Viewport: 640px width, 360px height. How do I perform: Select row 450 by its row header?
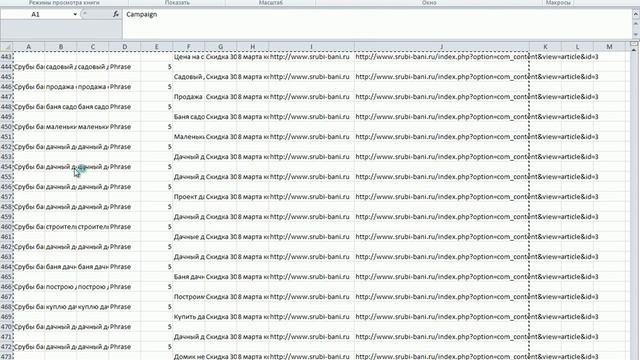coord(7,127)
